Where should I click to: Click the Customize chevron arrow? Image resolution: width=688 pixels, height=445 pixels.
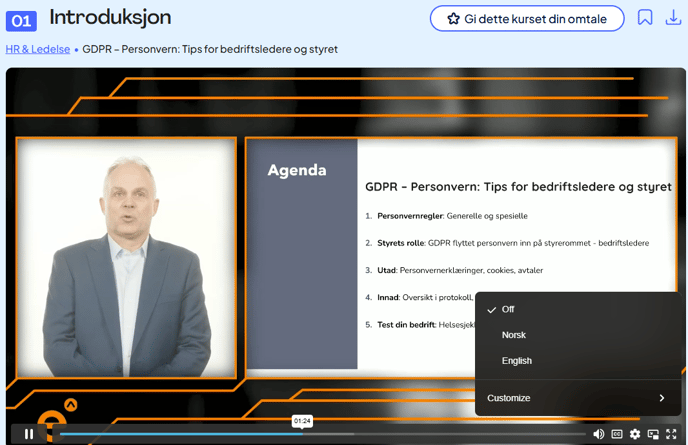662,398
